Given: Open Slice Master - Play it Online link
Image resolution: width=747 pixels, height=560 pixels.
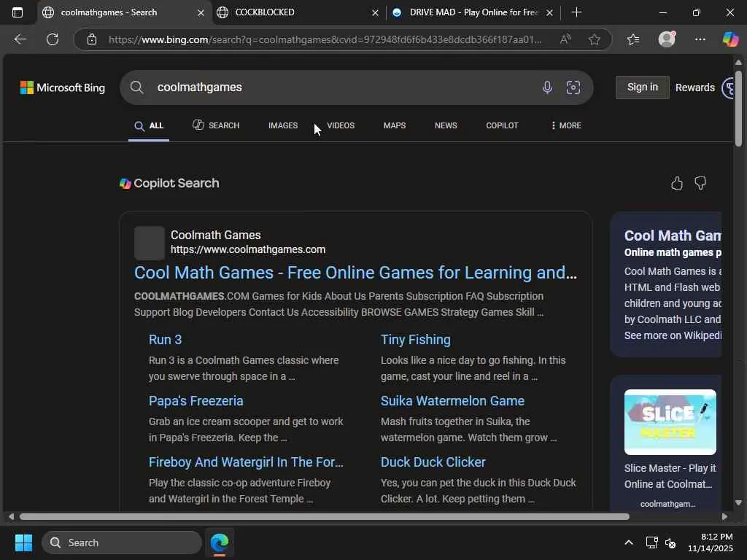Looking at the screenshot, I should 670,476.
